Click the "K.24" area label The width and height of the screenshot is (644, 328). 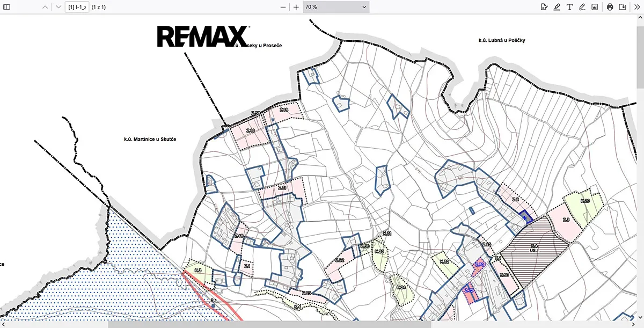tap(400, 288)
